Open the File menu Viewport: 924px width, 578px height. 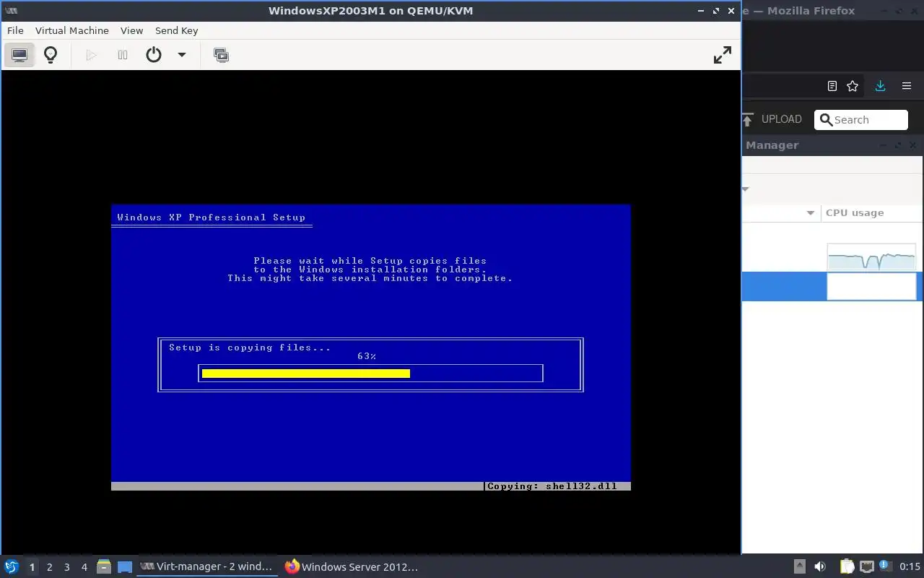pyautogui.click(x=15, y=30)
